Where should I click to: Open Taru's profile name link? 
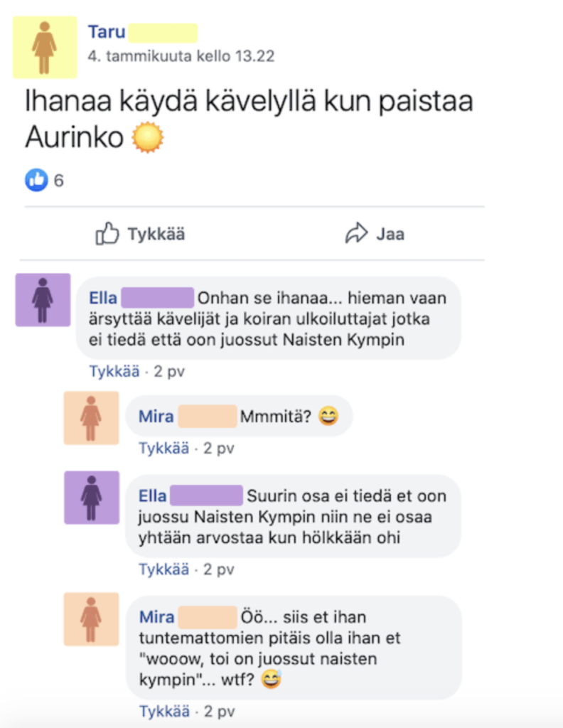[x=107, y=32]
